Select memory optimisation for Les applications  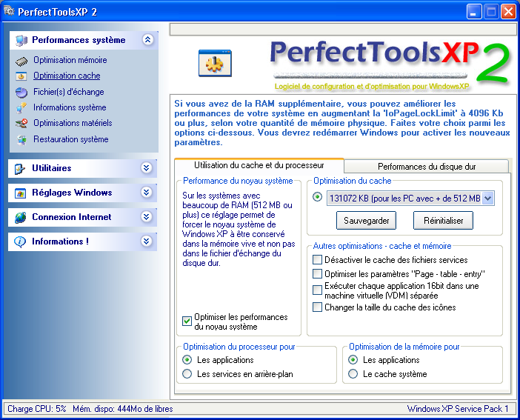[x=353, y=360]
